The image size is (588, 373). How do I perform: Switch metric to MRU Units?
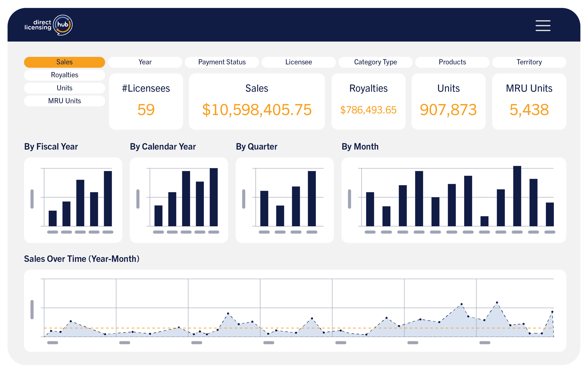coord(64,101)
